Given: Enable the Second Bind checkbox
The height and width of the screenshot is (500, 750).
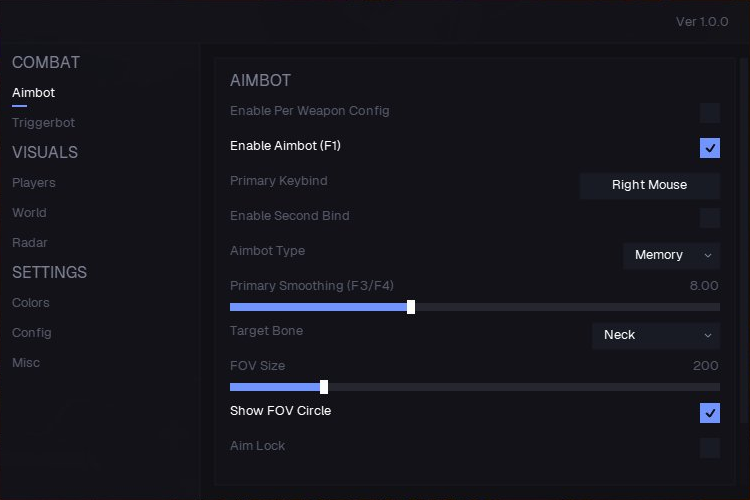Looking at the screenshot, I should [x=710, y=218].
